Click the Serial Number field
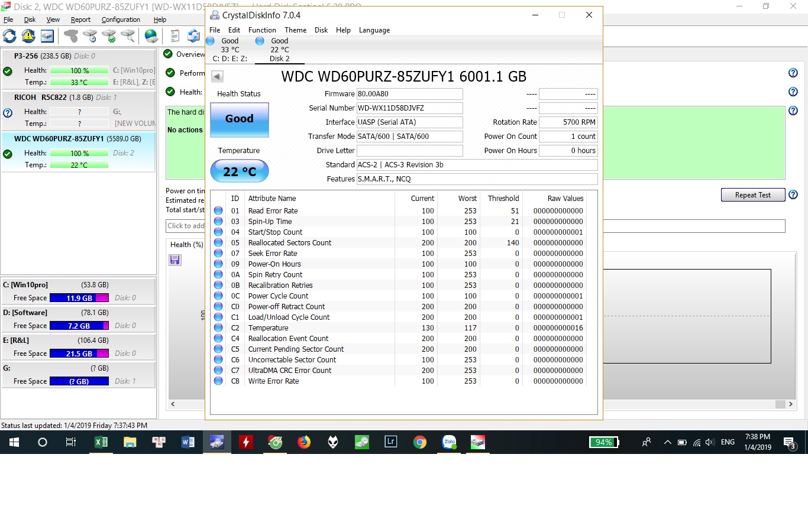808x532 pixels. [409, 108]
